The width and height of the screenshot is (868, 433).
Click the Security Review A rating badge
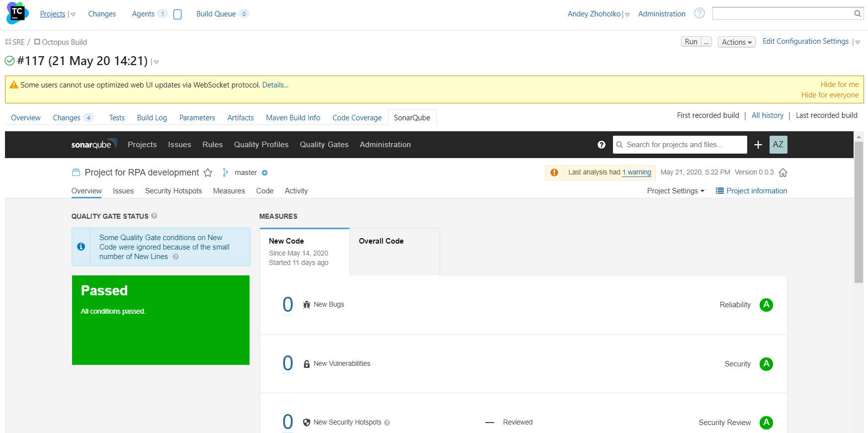click(x=766, y=423)
